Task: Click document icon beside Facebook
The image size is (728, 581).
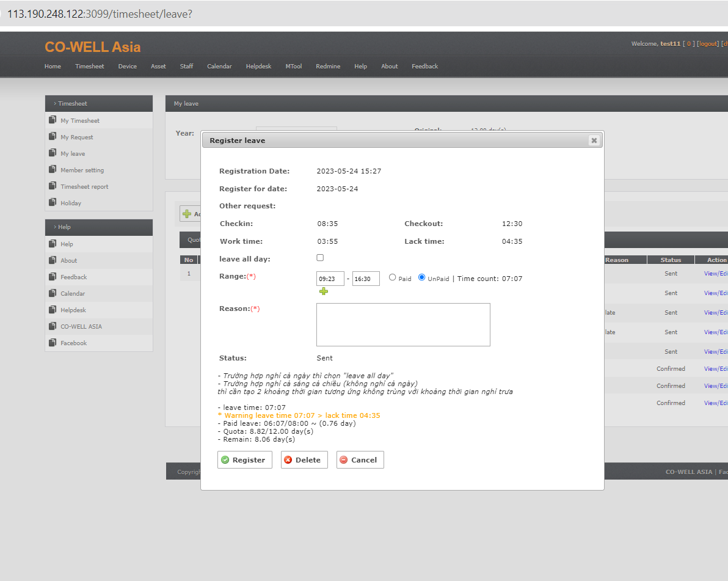Action: point(53,342)
